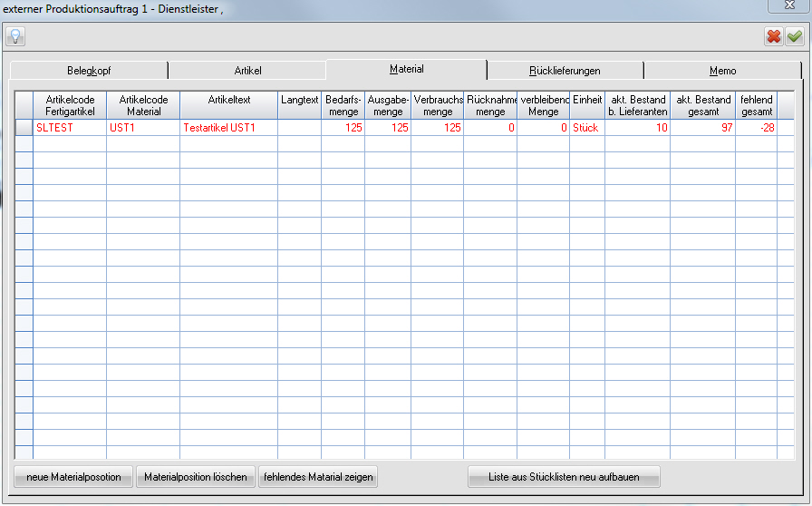Select the SLTEST row via row selector

click(x=24, y=128)
